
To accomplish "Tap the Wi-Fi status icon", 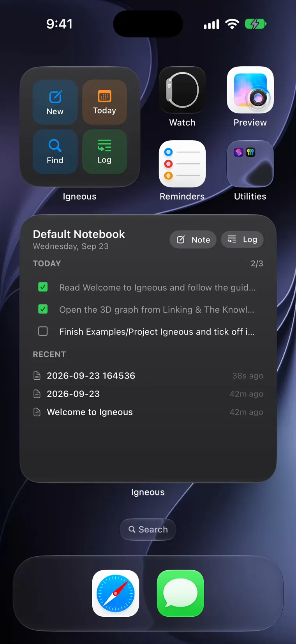I will [x=232, y=24].
